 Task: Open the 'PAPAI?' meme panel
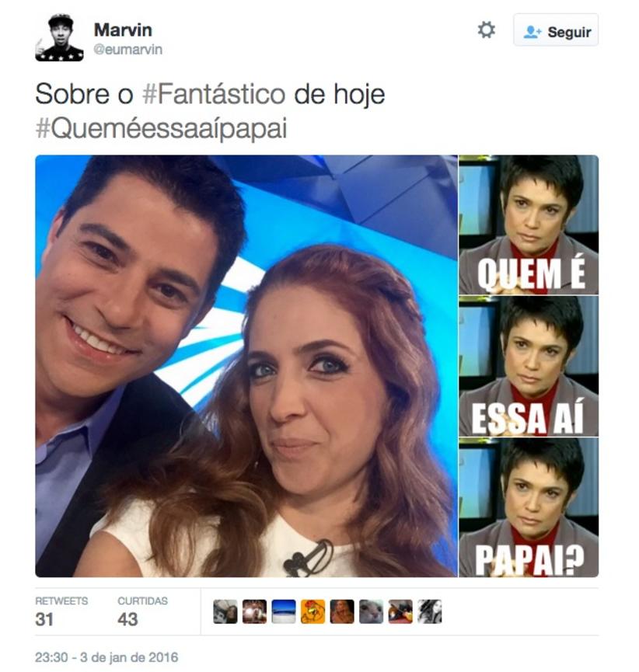(529, 507)
